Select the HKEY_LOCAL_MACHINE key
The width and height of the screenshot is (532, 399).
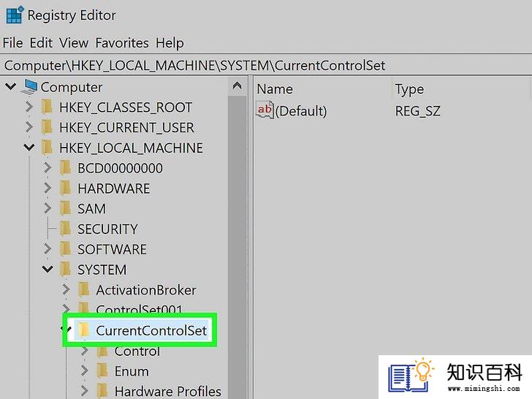131,148
